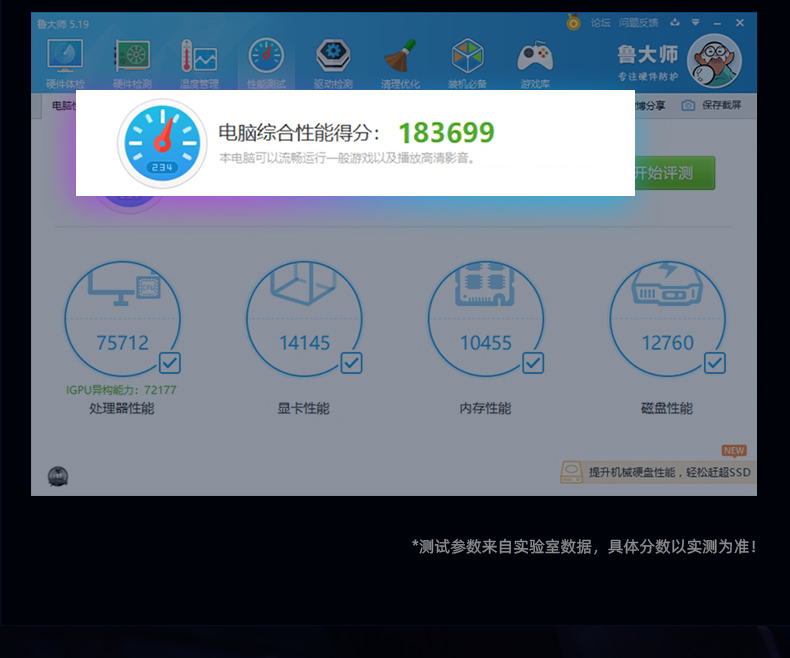Open the 驱动检测 driver detection icon
This screenshot has width=790, height=658.
pyautogui.click(x=333, y=63)
